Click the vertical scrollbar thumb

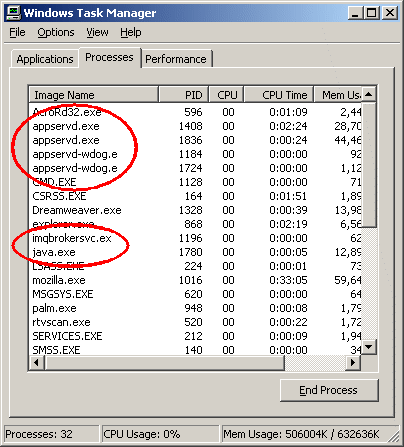pyautogui.click(x=369, y=165)
